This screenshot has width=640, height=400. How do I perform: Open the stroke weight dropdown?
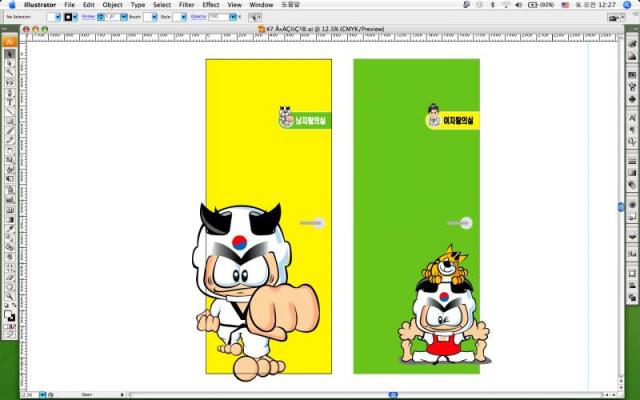click(124, 17)
